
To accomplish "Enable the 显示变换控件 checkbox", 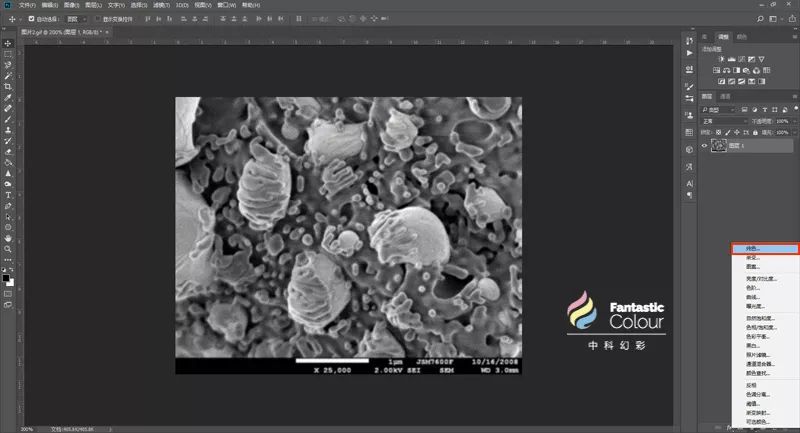I will 96,19.
